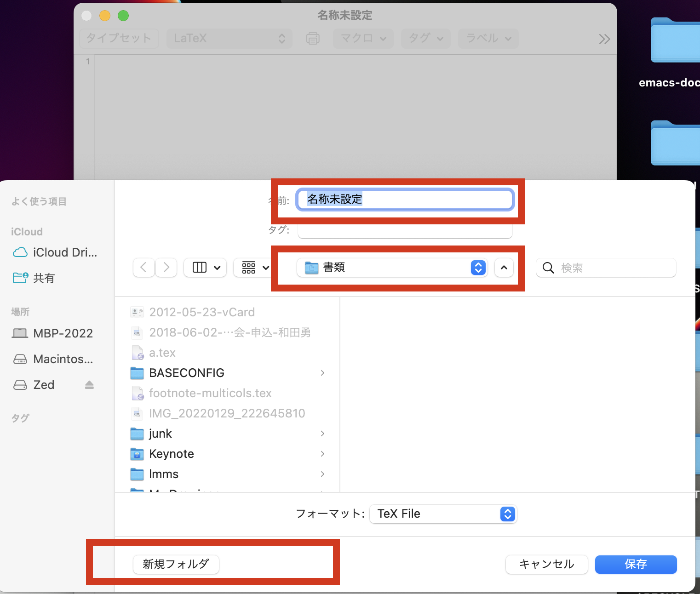The image size is (700, 594).
Task: Select the file 2018-06-02-…会-申込-和田勇
Action: (x=228, y=332)
